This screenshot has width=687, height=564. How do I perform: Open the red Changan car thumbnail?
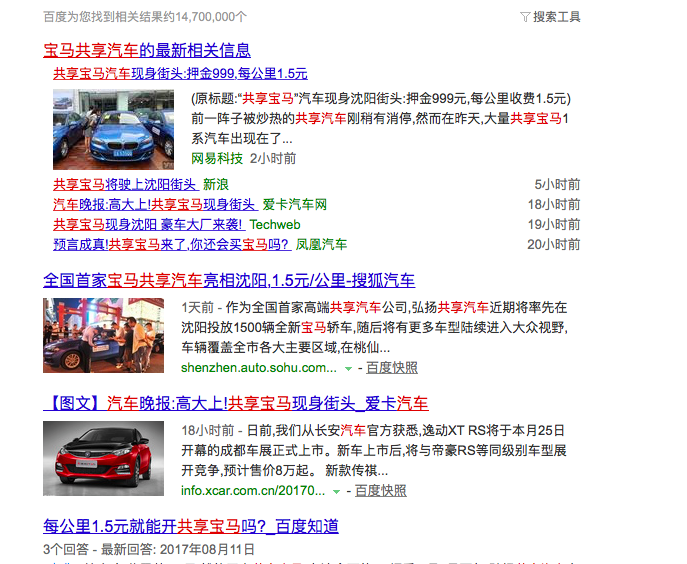click(x=103, y=458)
